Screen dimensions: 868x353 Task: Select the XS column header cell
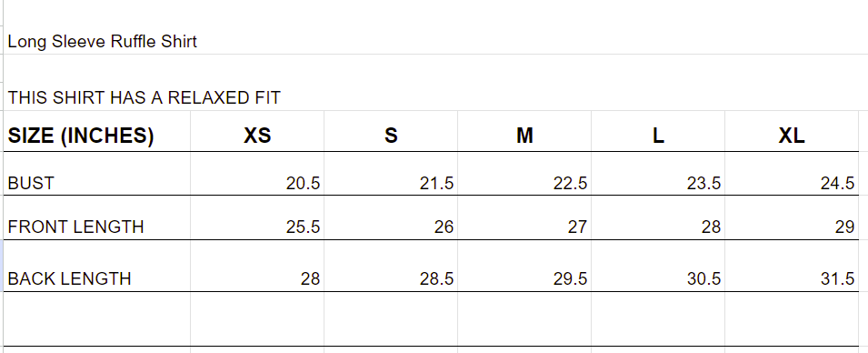[257, 131]
